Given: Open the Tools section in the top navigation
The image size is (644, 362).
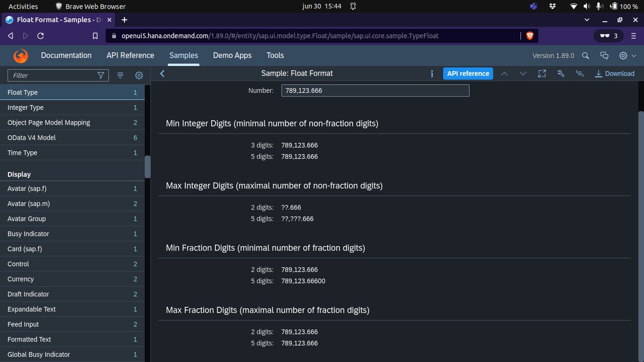Looking at the screenshot, I should coord(275,55).
